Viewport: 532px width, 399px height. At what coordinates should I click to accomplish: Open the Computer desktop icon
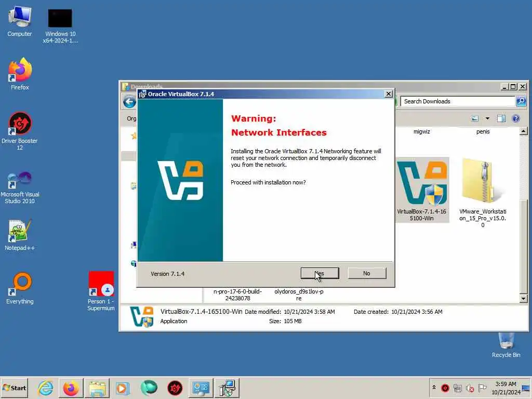(19, 21)
